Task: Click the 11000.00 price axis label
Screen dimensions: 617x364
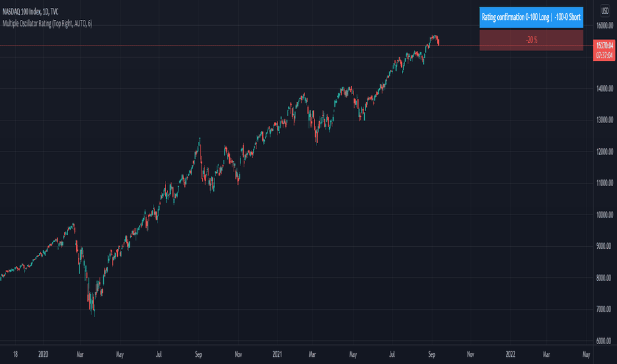Action: (x=604, y=183)
